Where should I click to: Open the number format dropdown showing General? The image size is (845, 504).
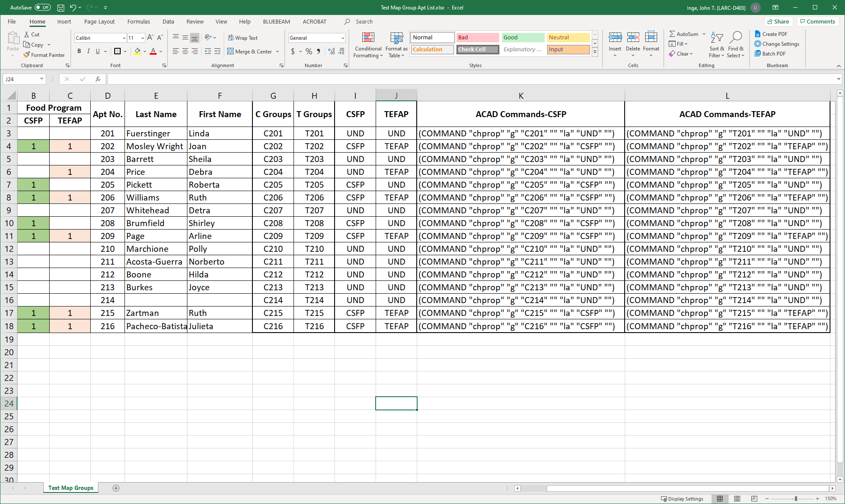pos(342,38)
